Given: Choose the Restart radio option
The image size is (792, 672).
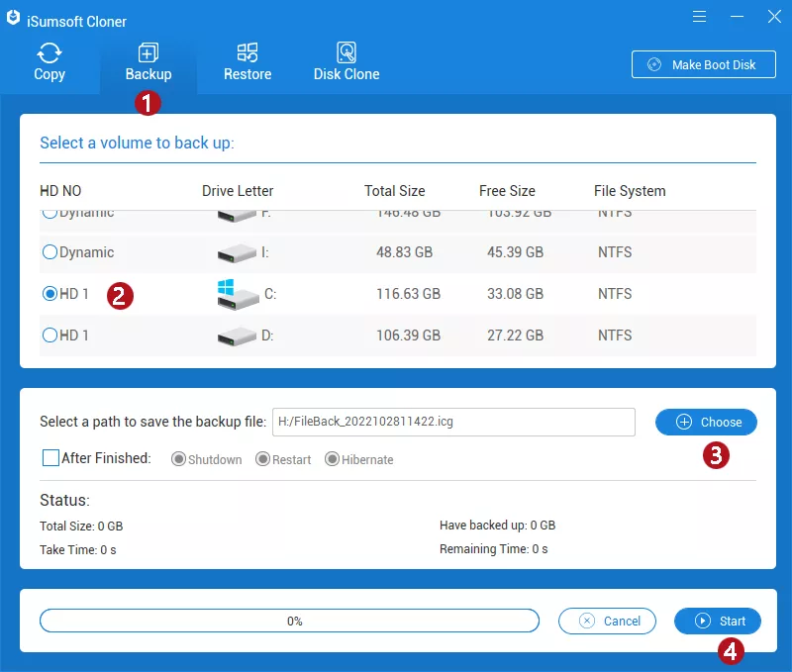Looking at the screenshot, I should pyautogui.click(x=263, y=459).
